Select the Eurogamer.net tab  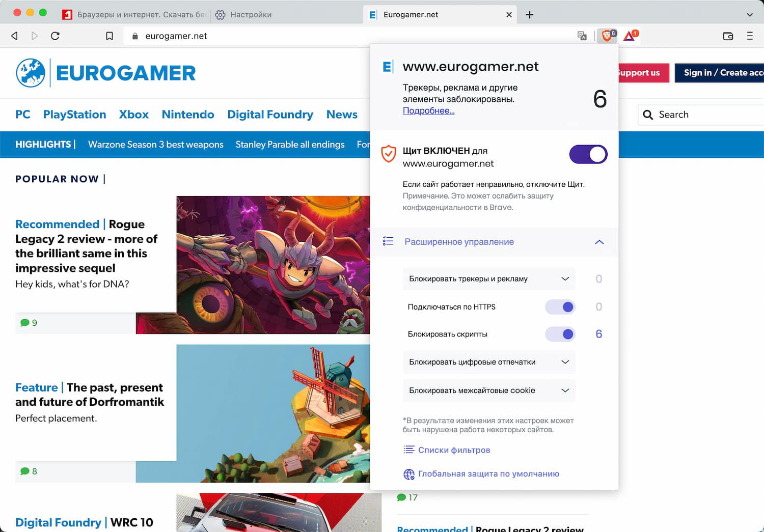point(440,15)
